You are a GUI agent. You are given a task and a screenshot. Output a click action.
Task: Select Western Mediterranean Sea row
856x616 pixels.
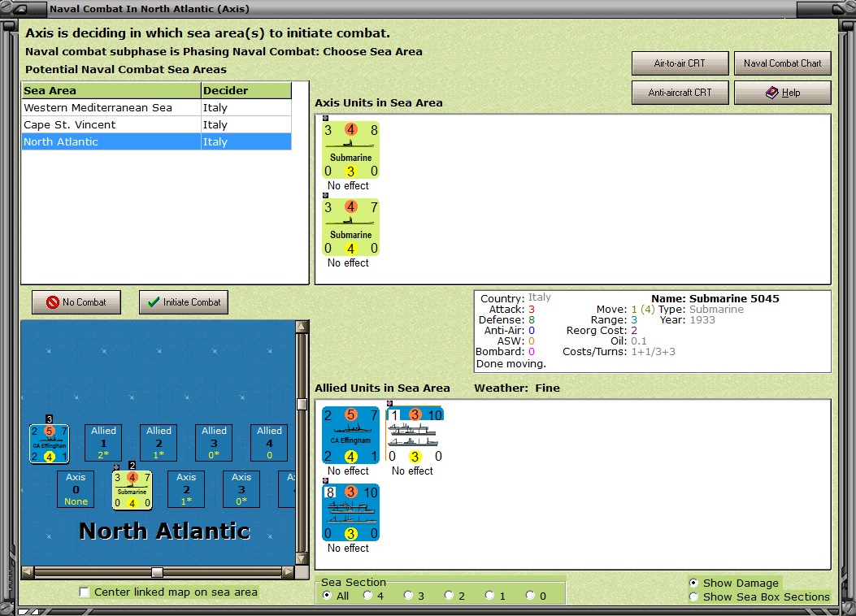coord(157,107)
